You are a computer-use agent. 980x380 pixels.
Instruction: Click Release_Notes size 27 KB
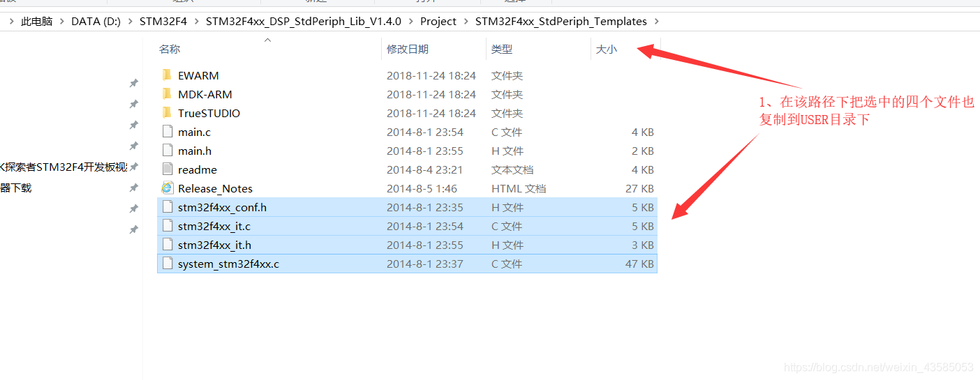point(639,188)
